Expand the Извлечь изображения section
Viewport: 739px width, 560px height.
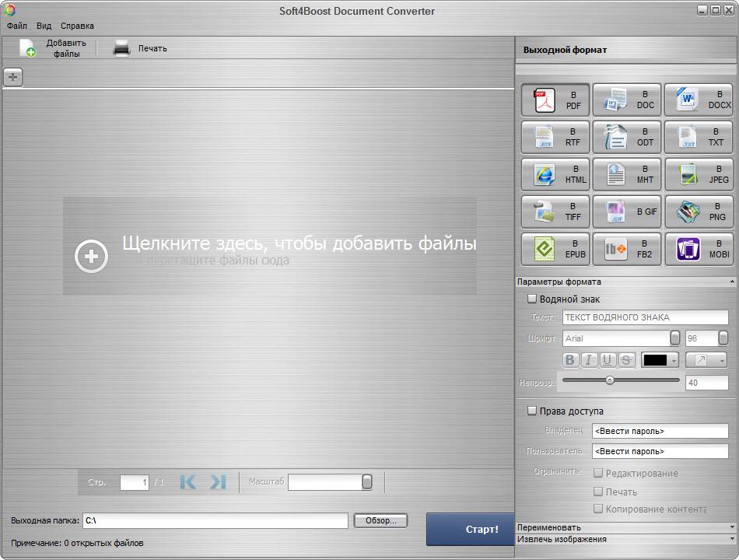pyautogui.click(x=732, y=539)
